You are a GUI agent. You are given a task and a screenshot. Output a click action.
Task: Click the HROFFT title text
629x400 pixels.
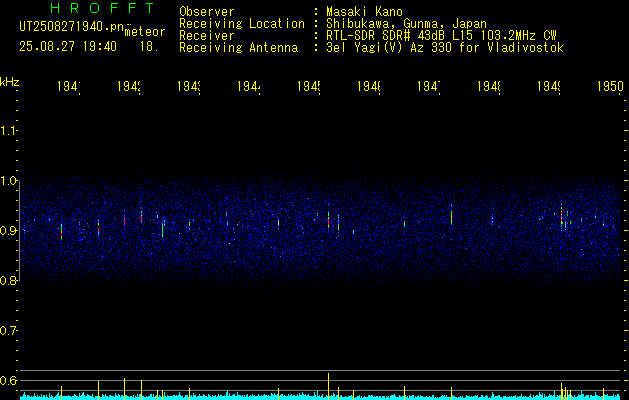click(x=102, y=8)
